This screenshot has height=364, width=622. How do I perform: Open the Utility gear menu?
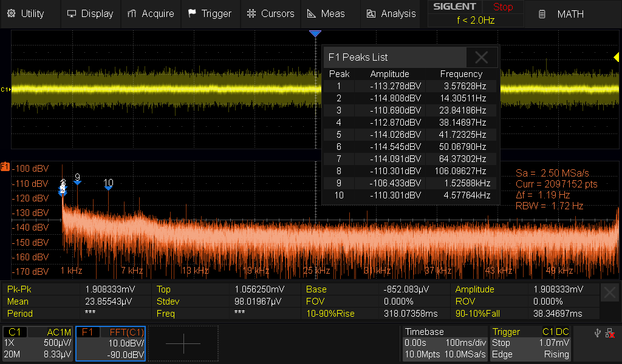point(11,13)
